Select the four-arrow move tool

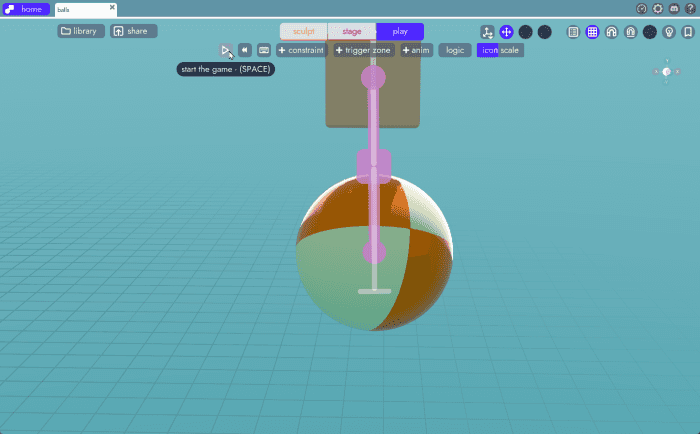[506, 32]
